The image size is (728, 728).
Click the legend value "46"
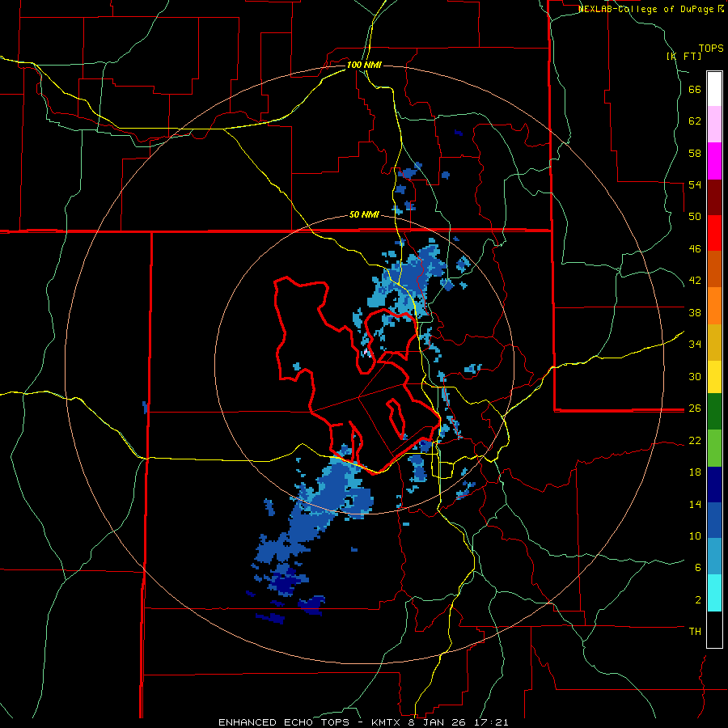coord(695,248)
